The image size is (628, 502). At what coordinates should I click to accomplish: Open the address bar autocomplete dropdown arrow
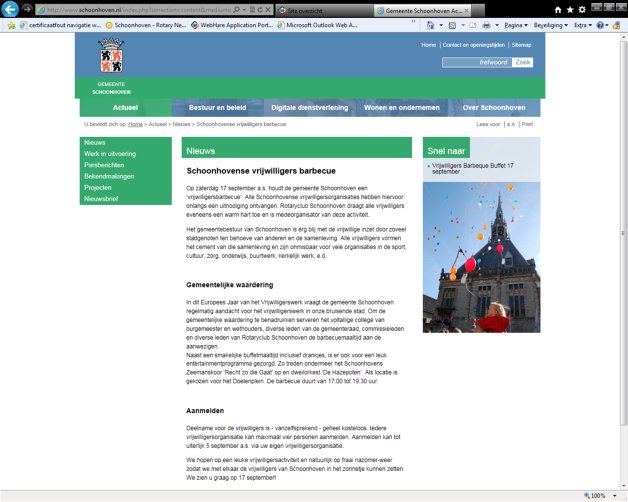244,10
